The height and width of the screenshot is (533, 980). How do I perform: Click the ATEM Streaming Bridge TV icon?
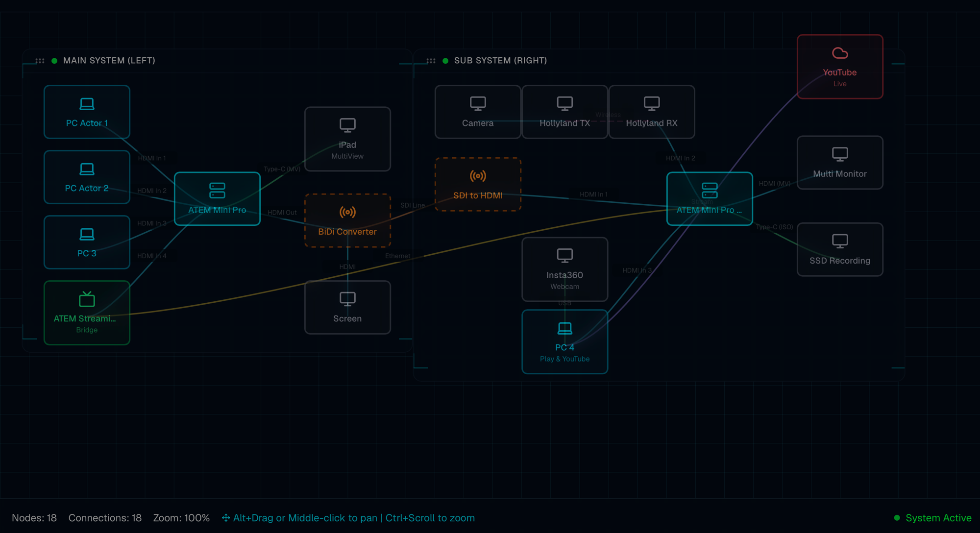tap(87, 299)
